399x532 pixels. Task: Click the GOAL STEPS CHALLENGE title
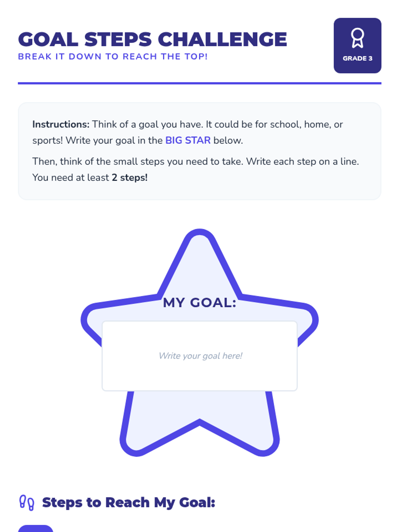[x=153, y=39]
